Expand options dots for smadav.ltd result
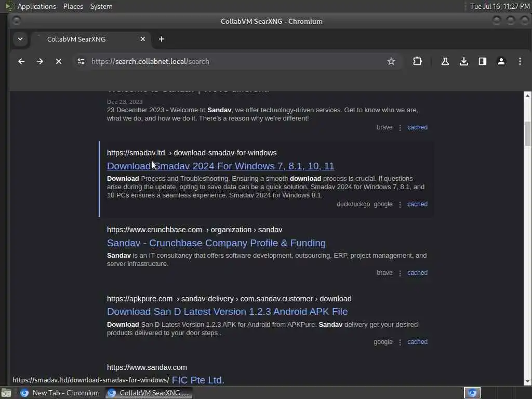This screenshot has height=399, width=532. (400, 204)
